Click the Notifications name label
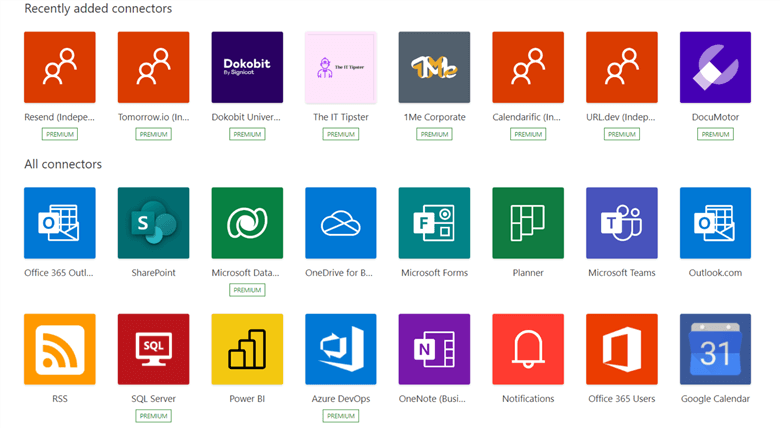This screenshot has width=780, height=428. click(528, 399)
